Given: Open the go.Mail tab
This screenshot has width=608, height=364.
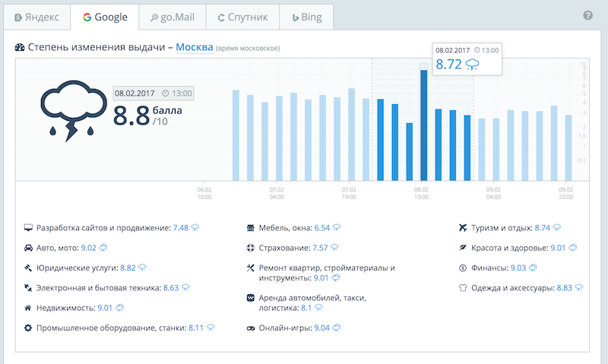Looking at the screenshot, I should pyautogui.click(x=169, y=17).
